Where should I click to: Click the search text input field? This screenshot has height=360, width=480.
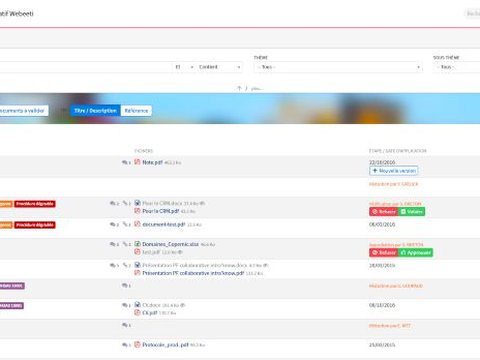pyautogui.click(x=86, y=67)
